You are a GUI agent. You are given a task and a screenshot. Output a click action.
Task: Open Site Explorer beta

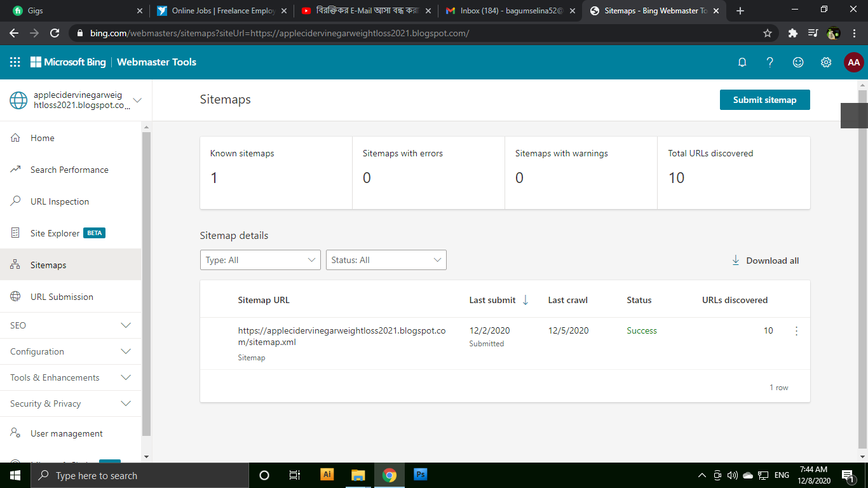point(60,233)
